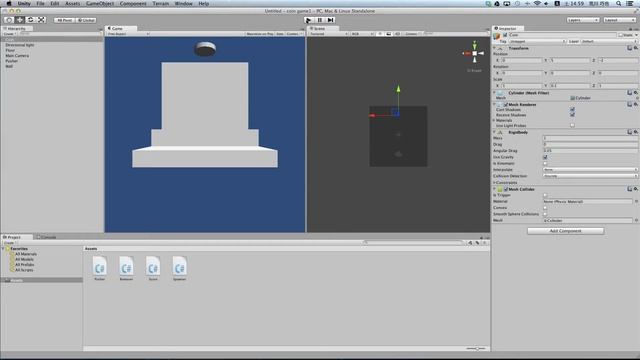Open object picker for Physic Material
Screen dimensions: 640x360
(x=636, y=202)
